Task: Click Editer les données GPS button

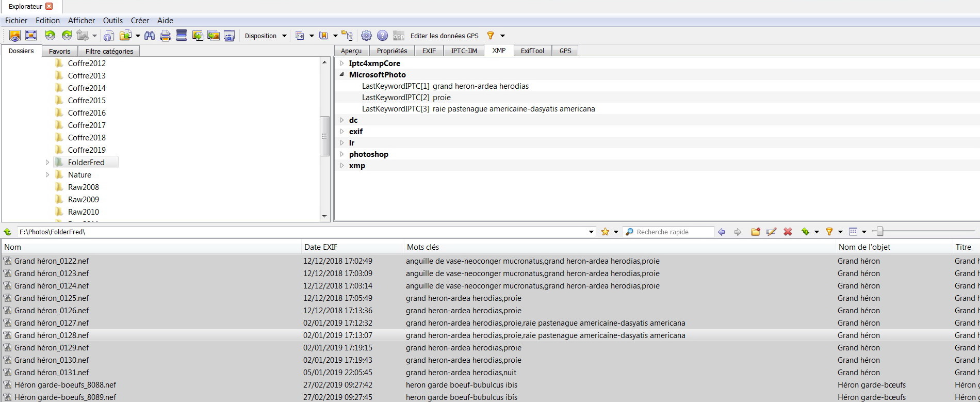Action: pyautogui.click(x=444, y=36)
